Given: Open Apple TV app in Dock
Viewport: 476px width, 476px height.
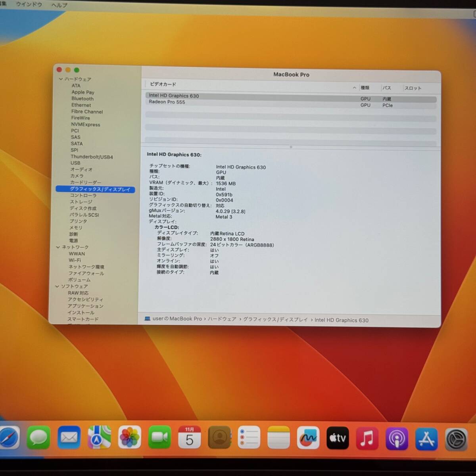Looking at the screenshot, I should 338,438.
